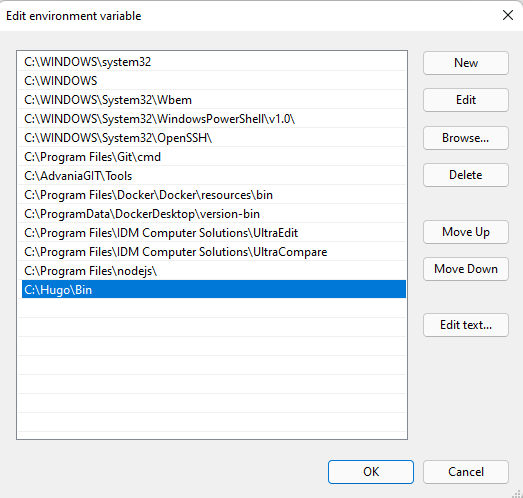This screenshot has height=498, width=523.
Task: Confirm changes with OK
Action: point(371,472)
